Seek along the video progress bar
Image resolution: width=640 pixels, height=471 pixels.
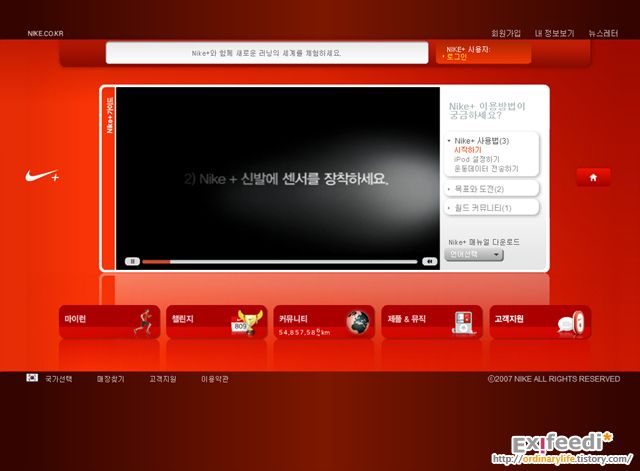click(x=280, y=262)
